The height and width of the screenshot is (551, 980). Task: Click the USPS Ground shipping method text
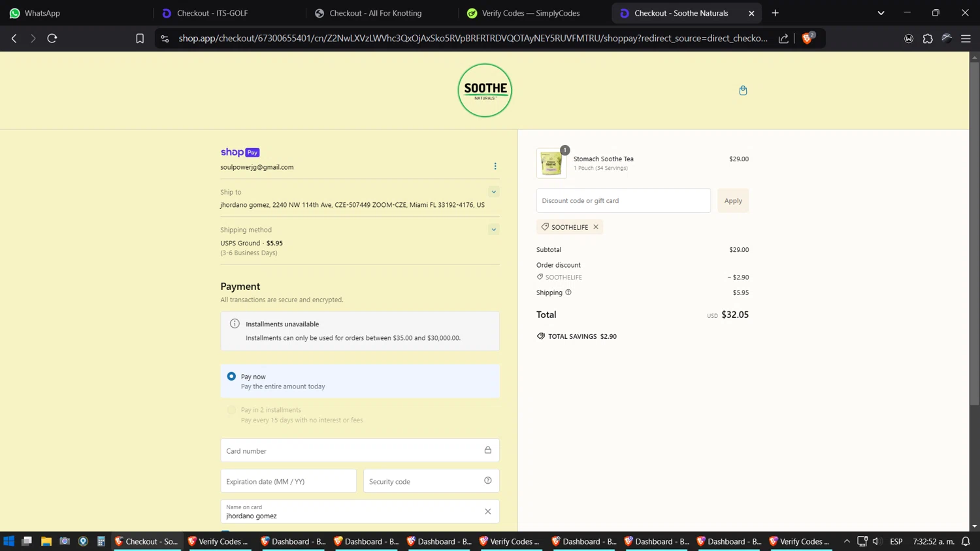[252, 243]
